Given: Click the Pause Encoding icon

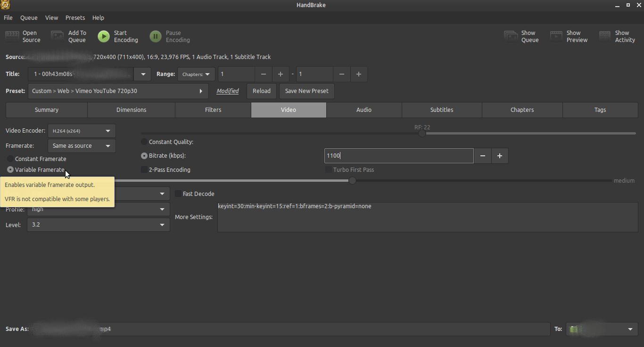Looking at the screenshot, I should click(155, 36).
